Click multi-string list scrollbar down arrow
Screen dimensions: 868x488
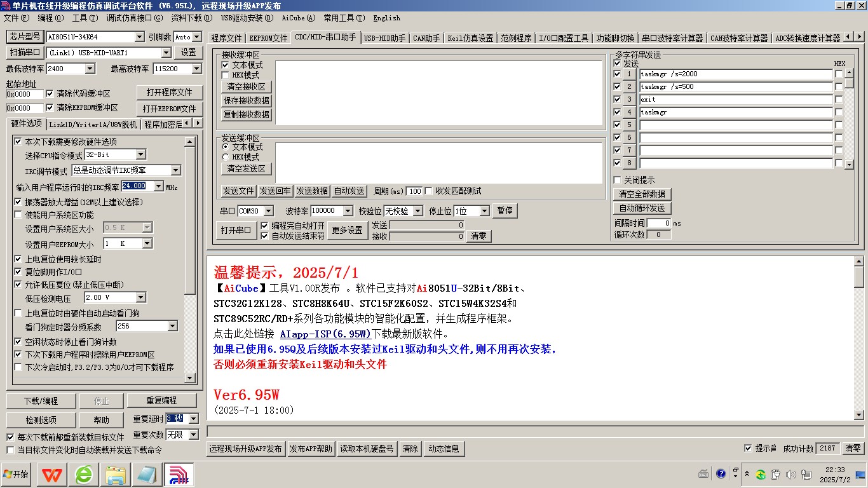(x=849, y=165)
